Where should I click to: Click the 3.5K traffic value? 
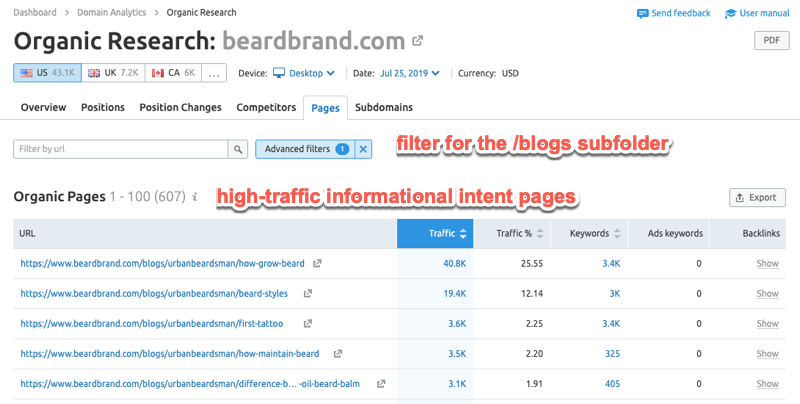click(457, 354)
